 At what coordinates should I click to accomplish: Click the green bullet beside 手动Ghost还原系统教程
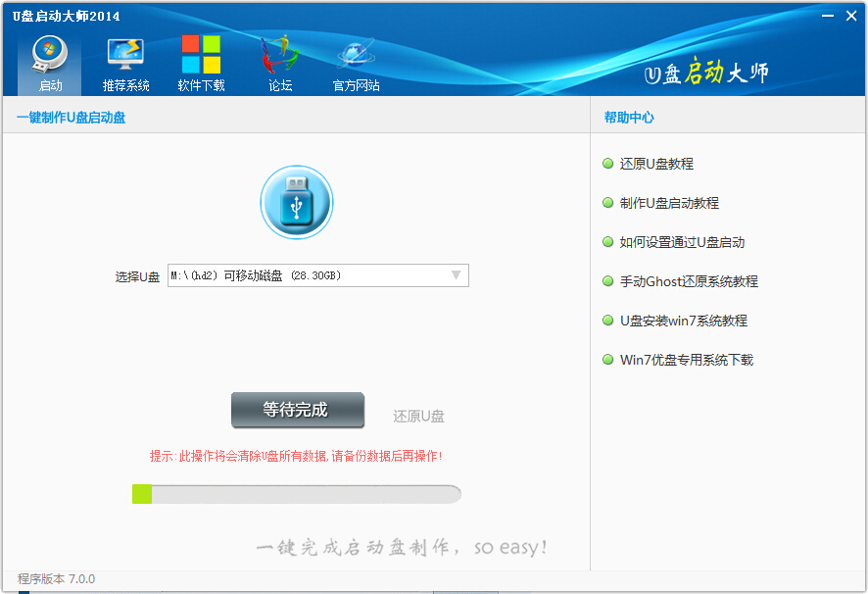607,281
